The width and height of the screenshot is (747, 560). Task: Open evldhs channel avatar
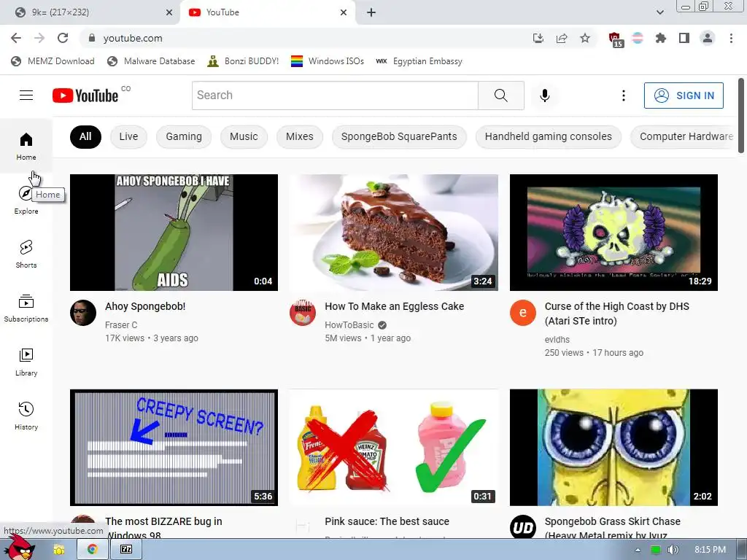[x=522, y=313]
